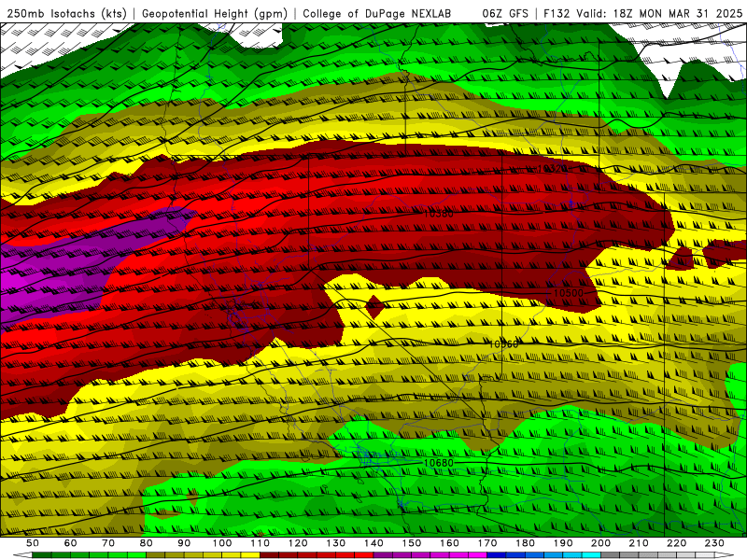Click the 110 value on the color scale
The width and height of the screenshot is (747, 560).
click(x=261, y=543)
